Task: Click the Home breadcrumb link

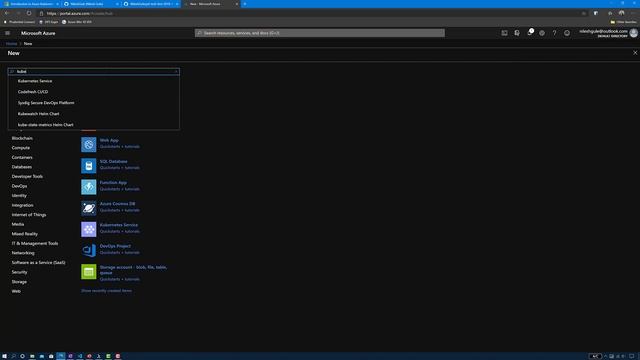Action: coord(11,44)
